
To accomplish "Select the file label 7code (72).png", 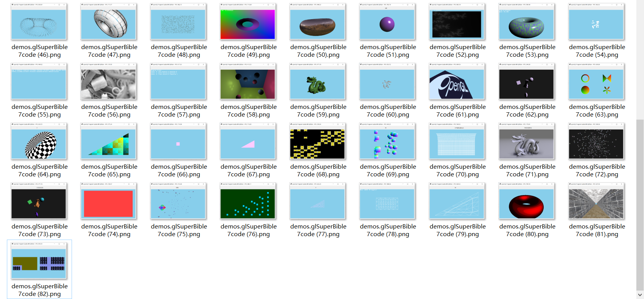I will click(597, 170).
